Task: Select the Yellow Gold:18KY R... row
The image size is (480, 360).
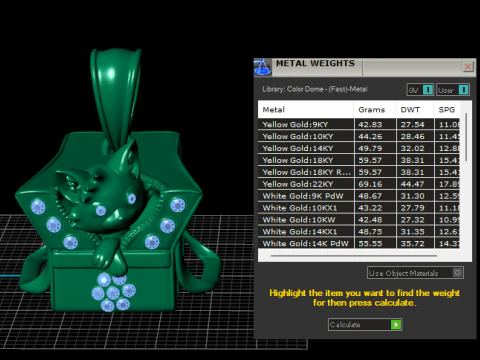Action: tap(359, 172)
